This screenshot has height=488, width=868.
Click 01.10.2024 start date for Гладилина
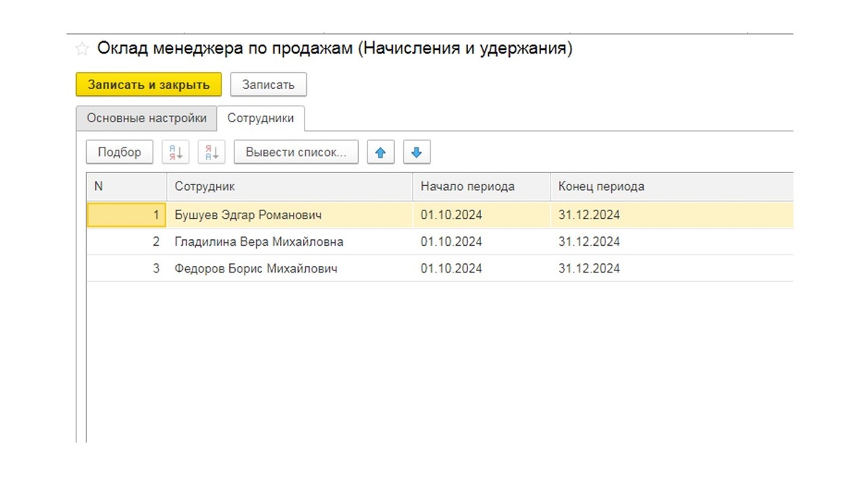(x=451, y=241)
